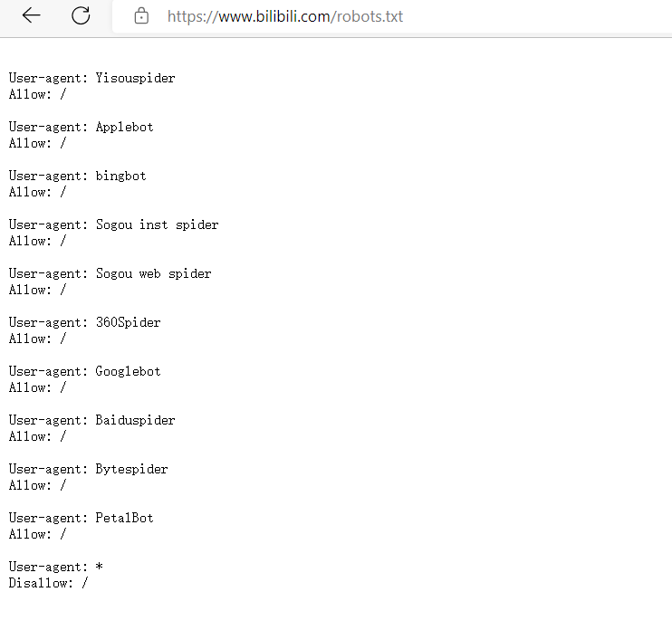Click the 'Allow: /' under Sogou inst spider
This screenshot has height=630, width=672.
tap(38, 240)
